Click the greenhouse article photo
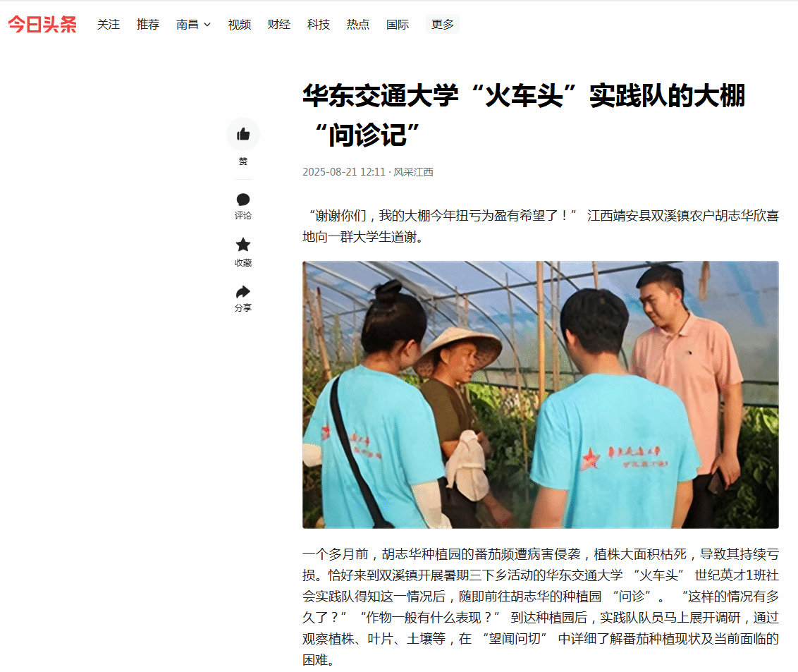This screenshot has width=798, height=672. [x=541, y=395]
